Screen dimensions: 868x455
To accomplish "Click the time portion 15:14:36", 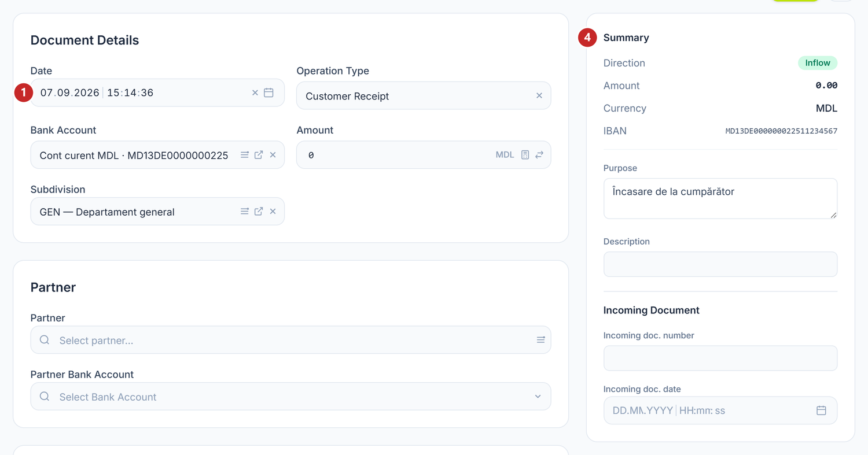I will point(130,93).
